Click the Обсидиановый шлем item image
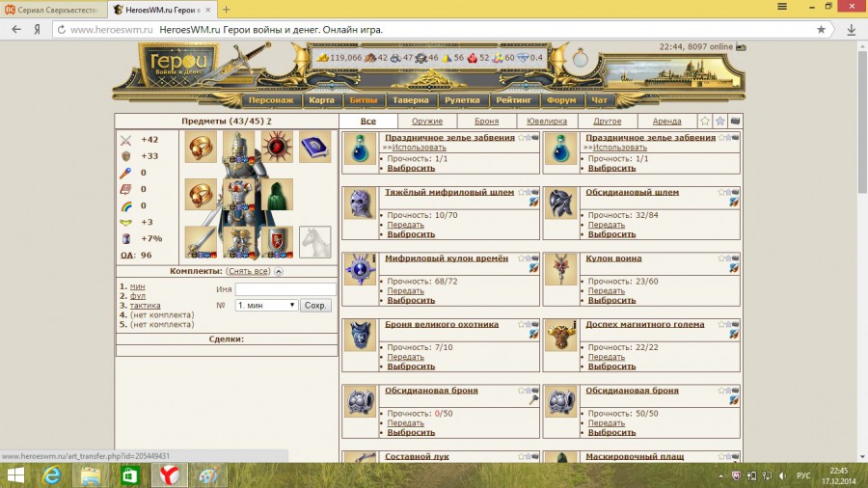This screenshot has width=868, height=488. click(x=560, y=203)
